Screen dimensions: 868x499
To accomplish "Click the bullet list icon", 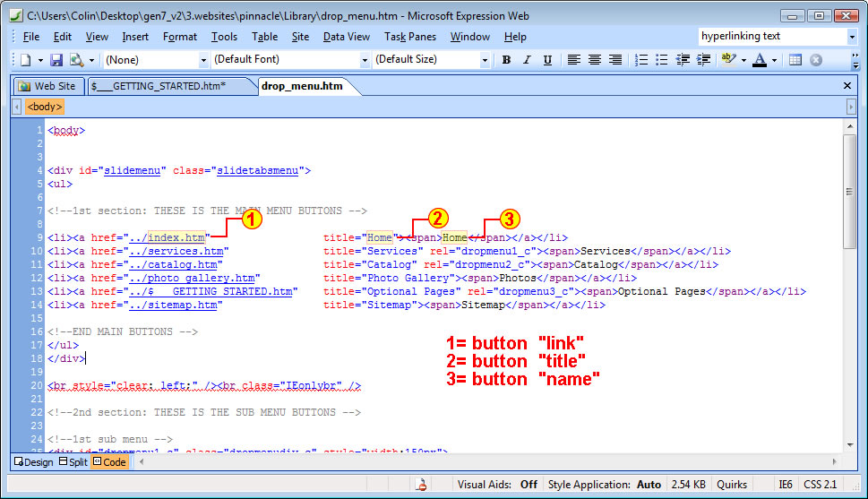I will click(661, 60).
